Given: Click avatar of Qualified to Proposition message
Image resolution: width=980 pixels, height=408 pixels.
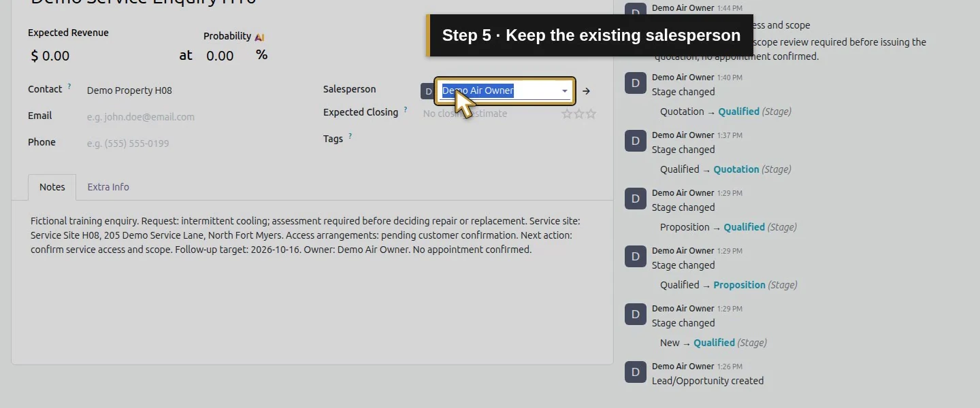Looking at the screenshot, I should 636,256.
